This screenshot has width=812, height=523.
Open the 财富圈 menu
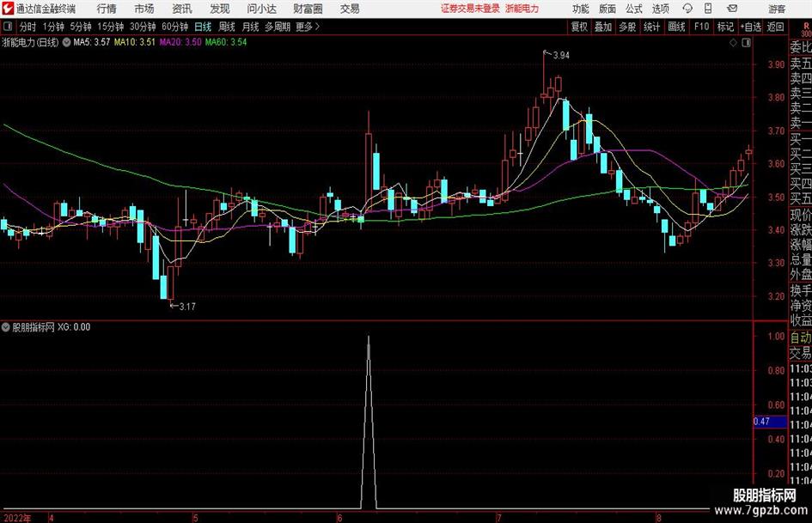[x=308, y=9]
